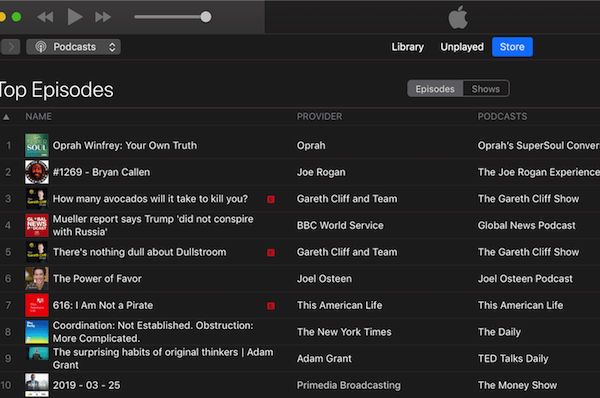Click the Global News Podcast artwork
The image size is (600, 398).
[x=37, y=225]
